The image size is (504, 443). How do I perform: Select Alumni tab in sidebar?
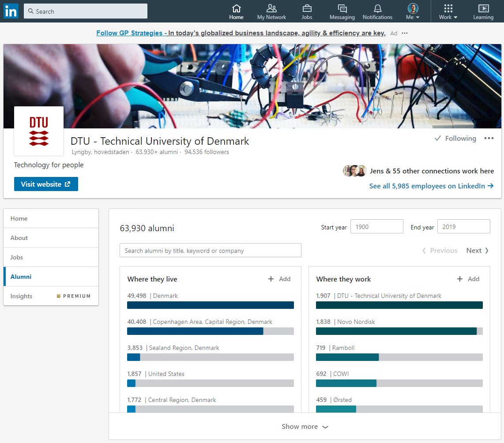[x=51, y=277]
